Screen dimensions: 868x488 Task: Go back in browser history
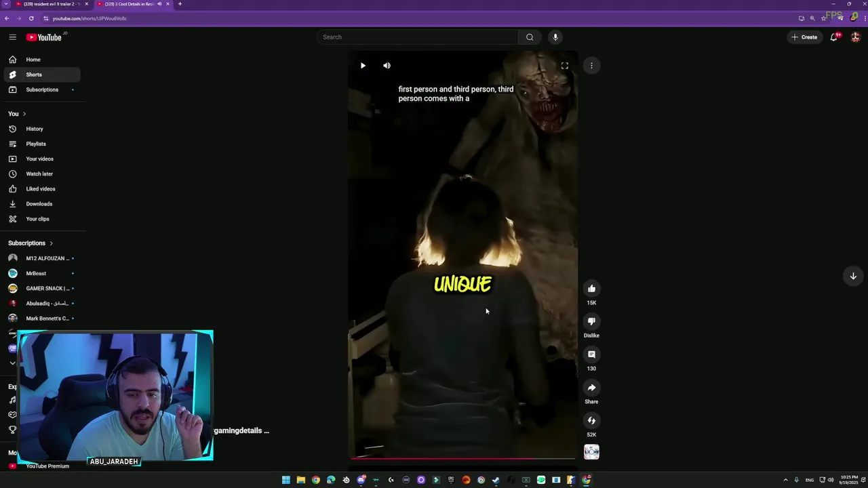[7, 18]
